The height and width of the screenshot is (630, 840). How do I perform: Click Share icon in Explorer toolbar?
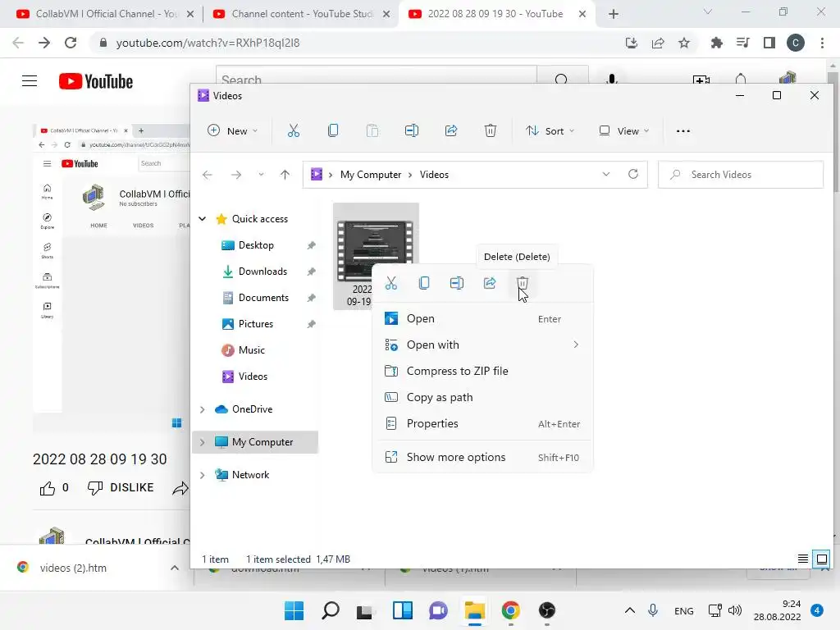coord(451,130)
